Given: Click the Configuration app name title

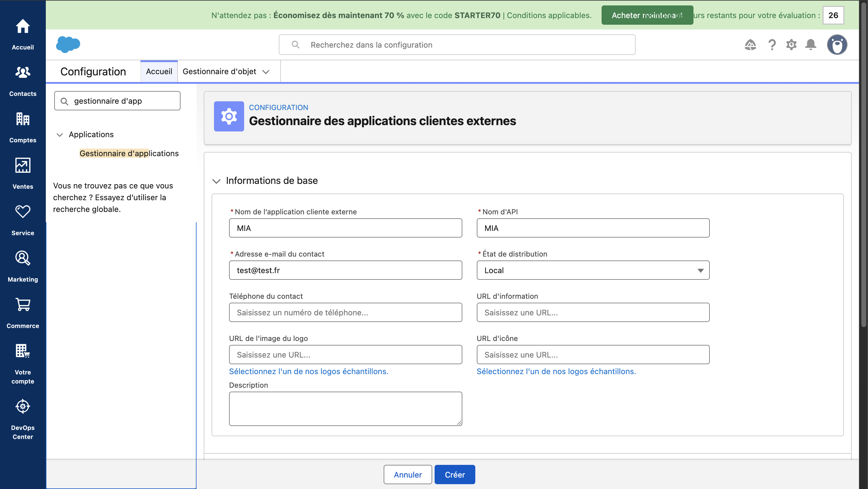Looking at the screenshot, I should click(93, 71).
